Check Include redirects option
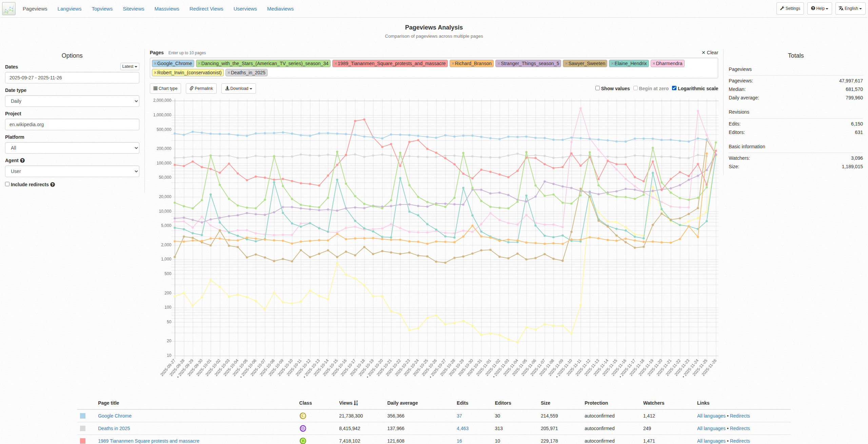The image size is (868, 444). point(7,184)
